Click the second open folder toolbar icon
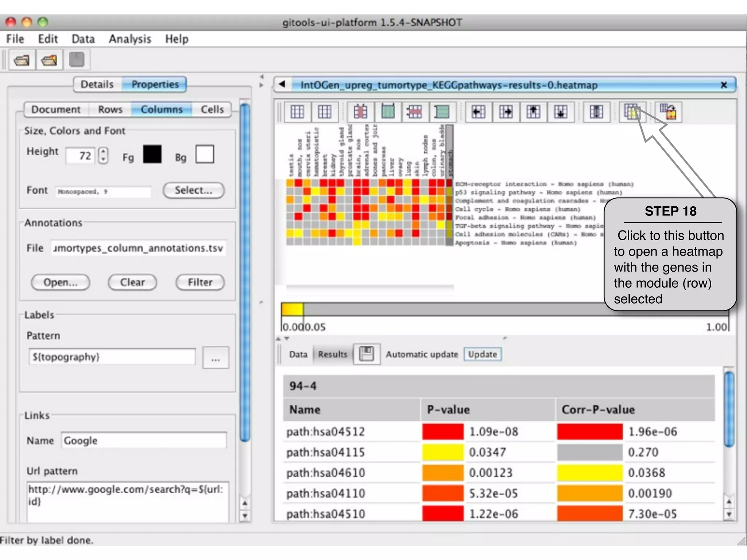 click(x=49, y=60)
